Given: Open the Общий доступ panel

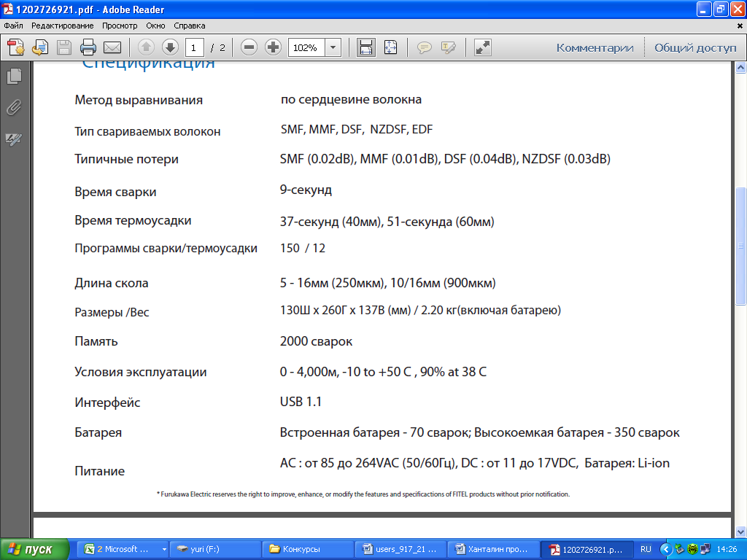Looking at the screenshot, I should pos(695,47).
